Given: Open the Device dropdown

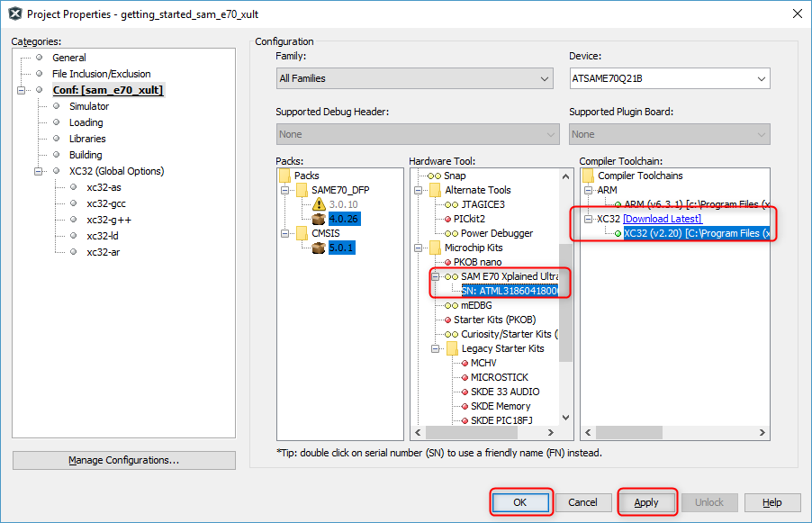Looking at the screenshot, I should tap(669, 79).
